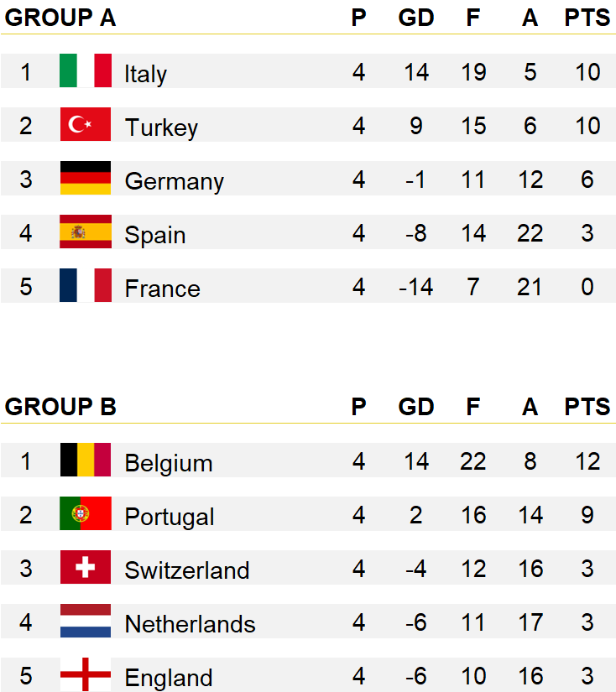Select the England flag icon
Screen dimensions: 616x692
point(86,674)
